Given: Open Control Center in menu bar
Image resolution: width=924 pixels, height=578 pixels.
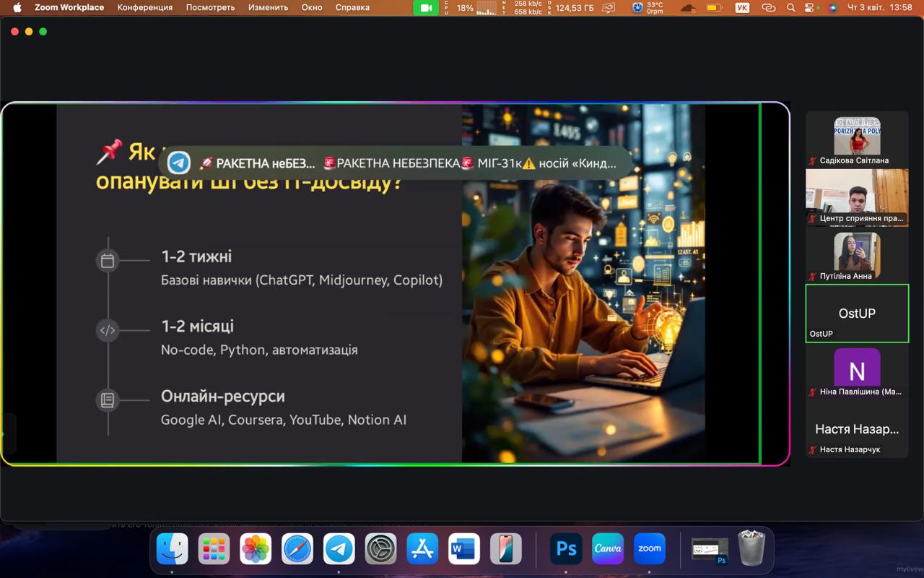Looking at the screenshot, I should [811, 8].
